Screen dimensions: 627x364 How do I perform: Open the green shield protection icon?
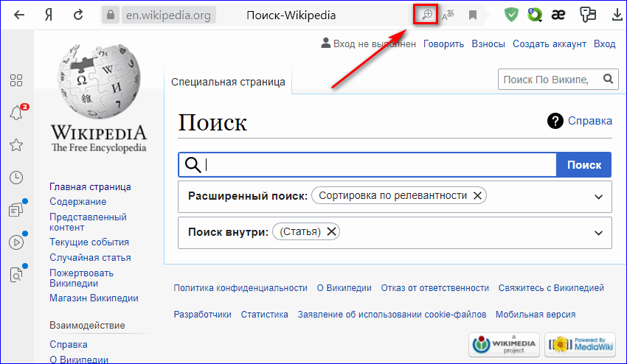(x=511, y=15)
